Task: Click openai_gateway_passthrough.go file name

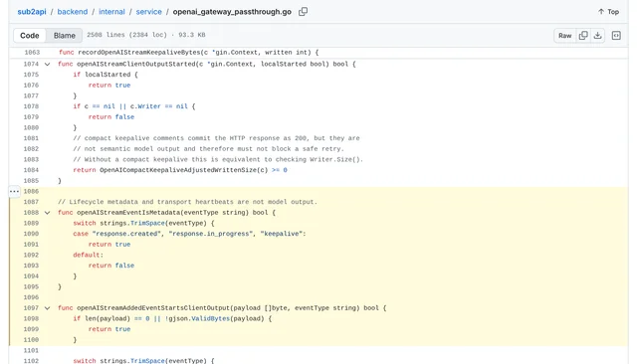Action: 232,12
